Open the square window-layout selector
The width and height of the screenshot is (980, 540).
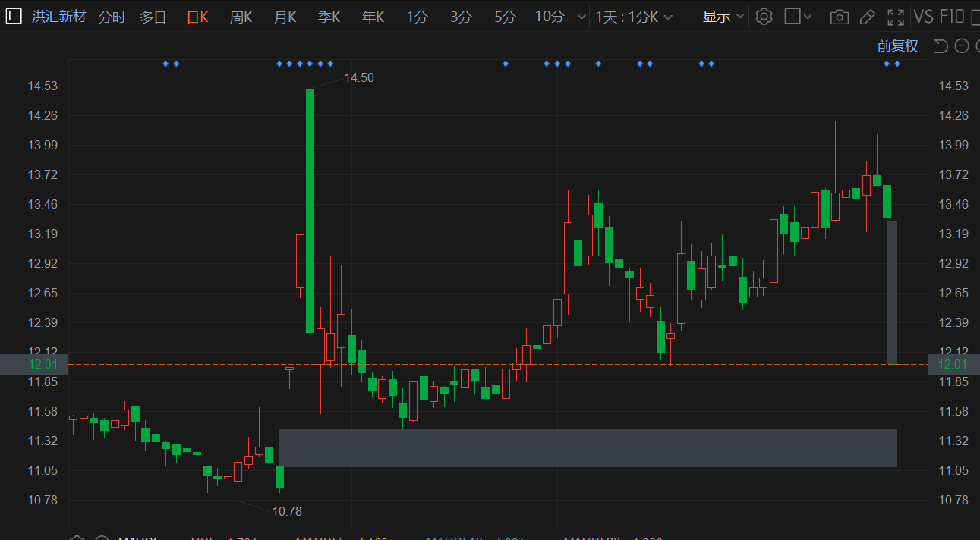[798, 17]
